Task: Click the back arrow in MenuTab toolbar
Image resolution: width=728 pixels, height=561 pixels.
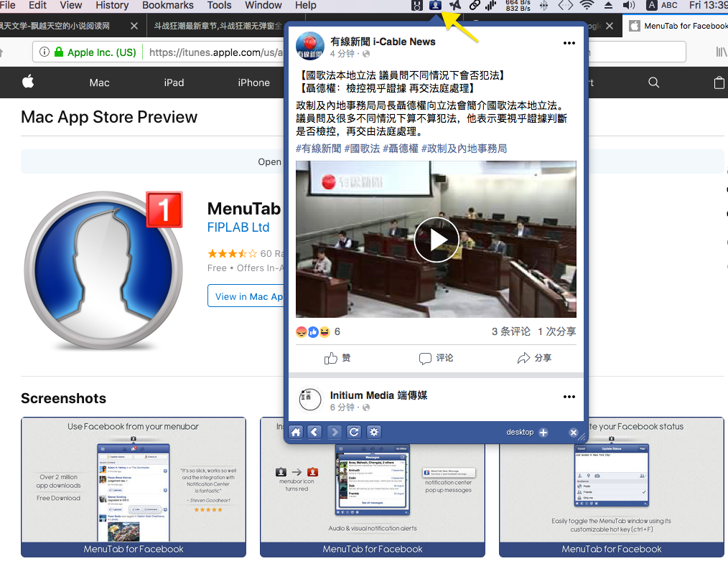Action: (314, 432)
